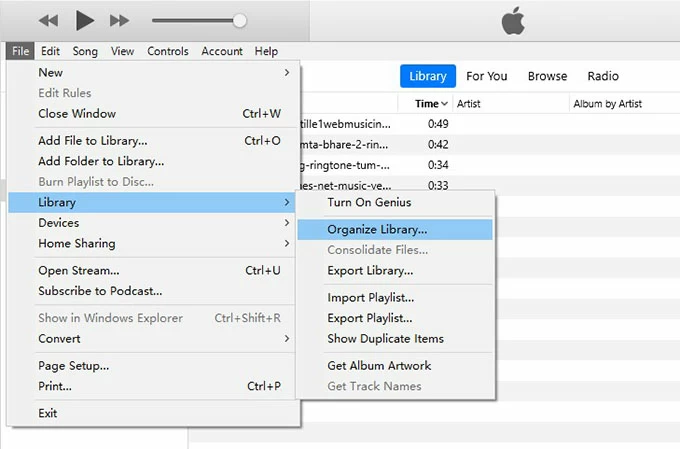Click Add File to Library
The image size is (680, 449).
(92, 141)
